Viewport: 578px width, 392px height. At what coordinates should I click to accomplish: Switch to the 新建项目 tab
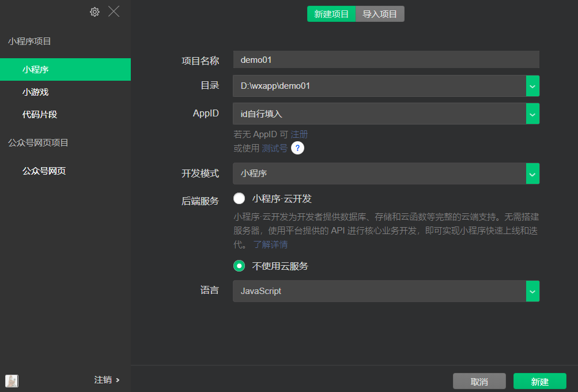pos(331,14)
